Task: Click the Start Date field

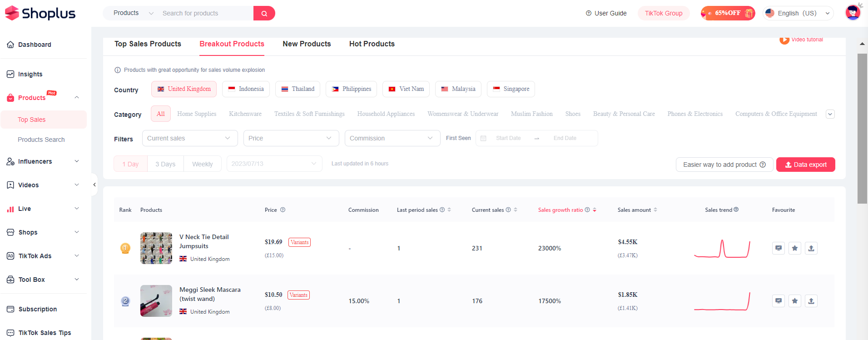Action: (x=508, y=138)
